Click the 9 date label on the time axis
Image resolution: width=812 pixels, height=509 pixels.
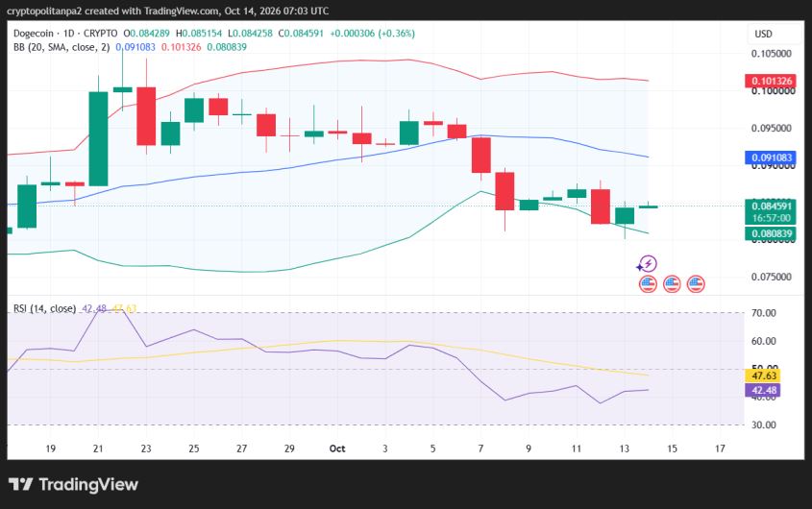529,448
